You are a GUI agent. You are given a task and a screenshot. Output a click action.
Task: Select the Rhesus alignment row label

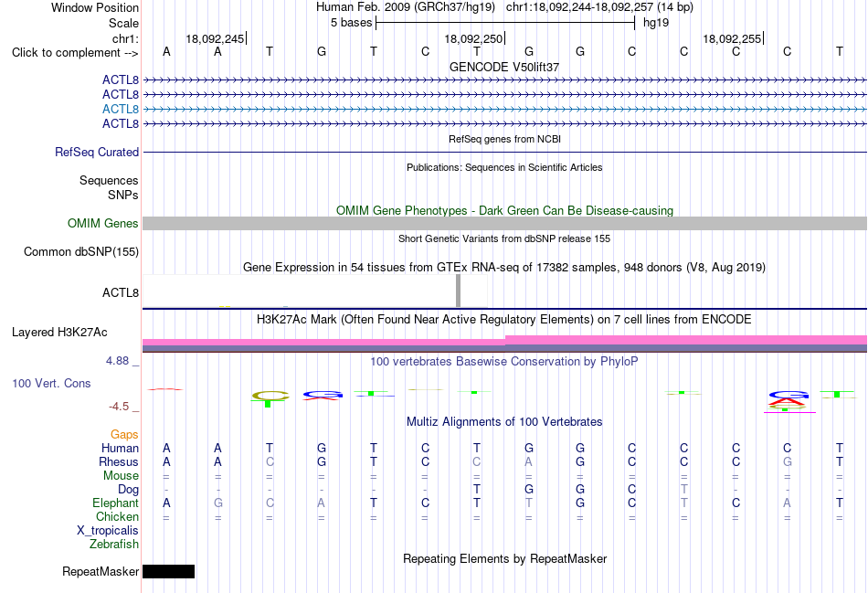tap(119, 461)
